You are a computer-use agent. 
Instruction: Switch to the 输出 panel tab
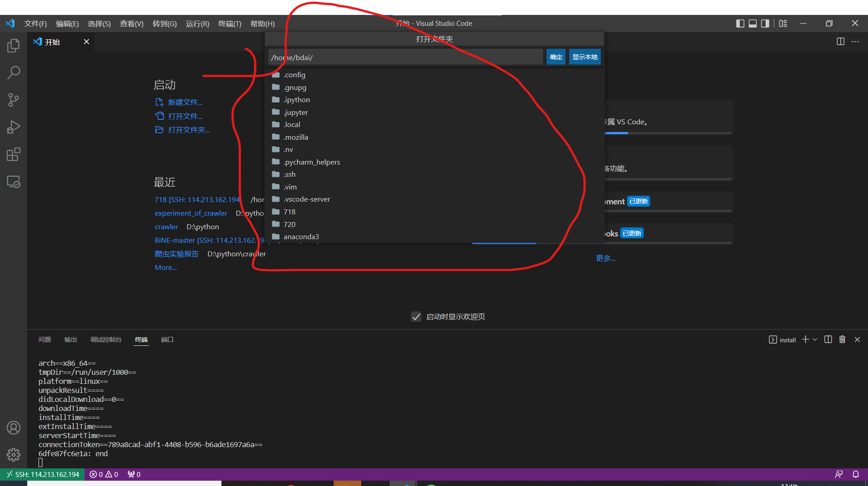click(71, 340)
